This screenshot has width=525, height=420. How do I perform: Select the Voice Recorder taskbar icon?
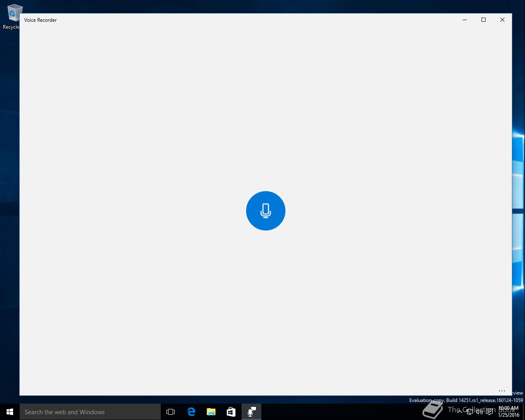tap(251, 412)
